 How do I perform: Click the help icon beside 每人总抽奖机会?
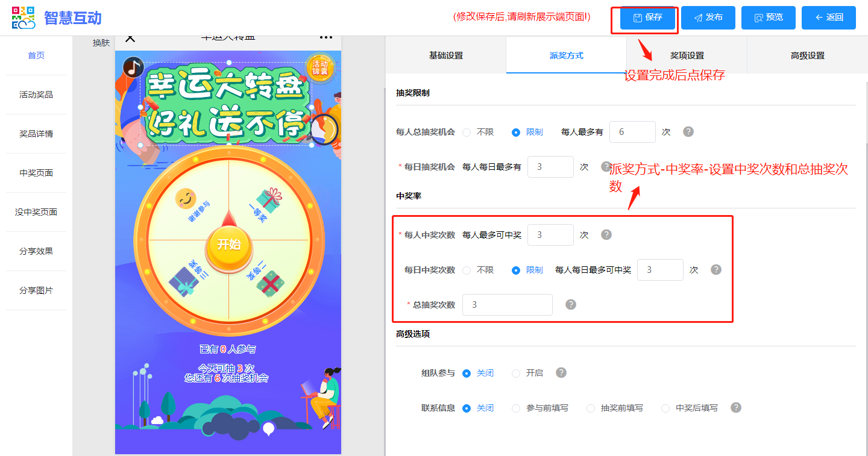point(688,132)
